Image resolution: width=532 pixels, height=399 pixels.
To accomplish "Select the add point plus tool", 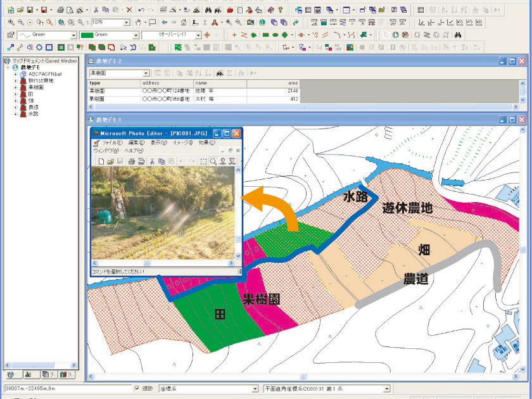I will coord(234,35).
